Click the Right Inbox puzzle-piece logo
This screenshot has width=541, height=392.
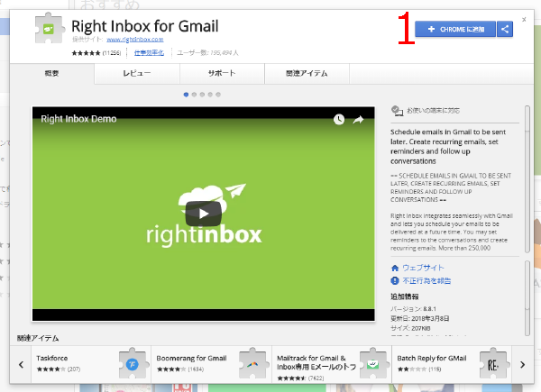pos(50,28)
